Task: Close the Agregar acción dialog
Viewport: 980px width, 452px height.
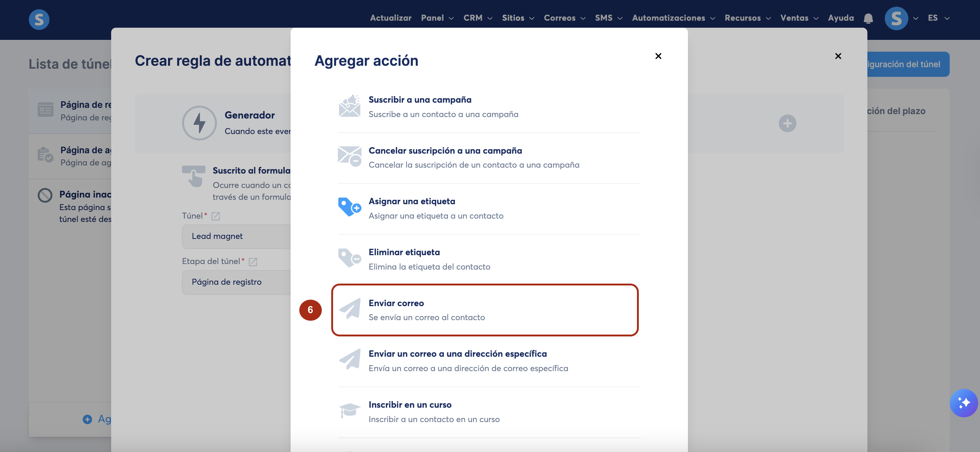Action: pyautogui.click(x=658, y=56)
